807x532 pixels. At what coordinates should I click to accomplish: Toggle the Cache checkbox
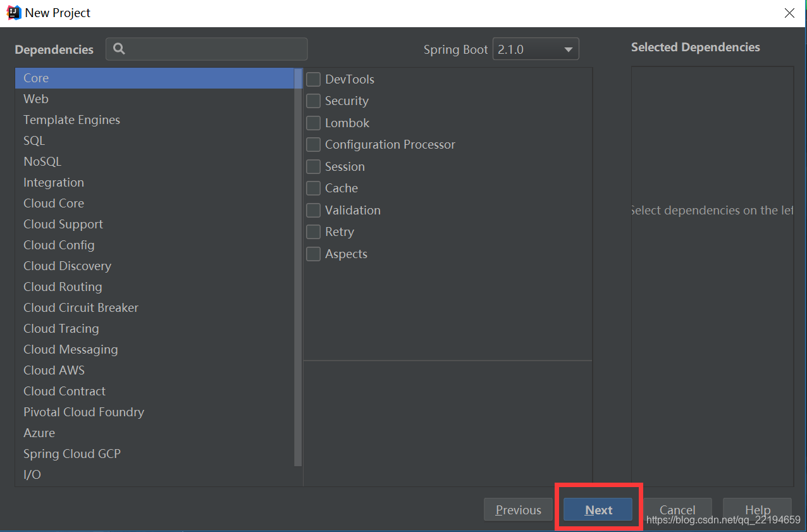pyautogui.click(x=313, y=188)
